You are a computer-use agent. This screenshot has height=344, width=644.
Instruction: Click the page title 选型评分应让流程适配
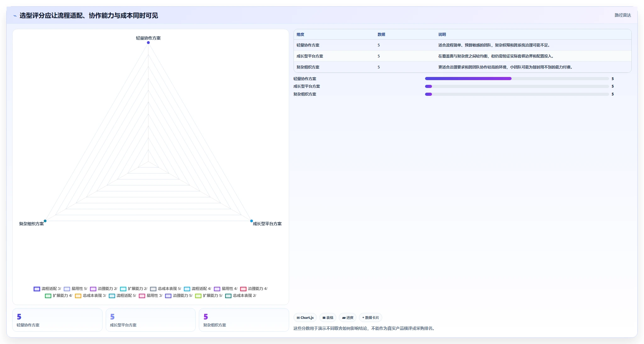(x=89, y=15)
